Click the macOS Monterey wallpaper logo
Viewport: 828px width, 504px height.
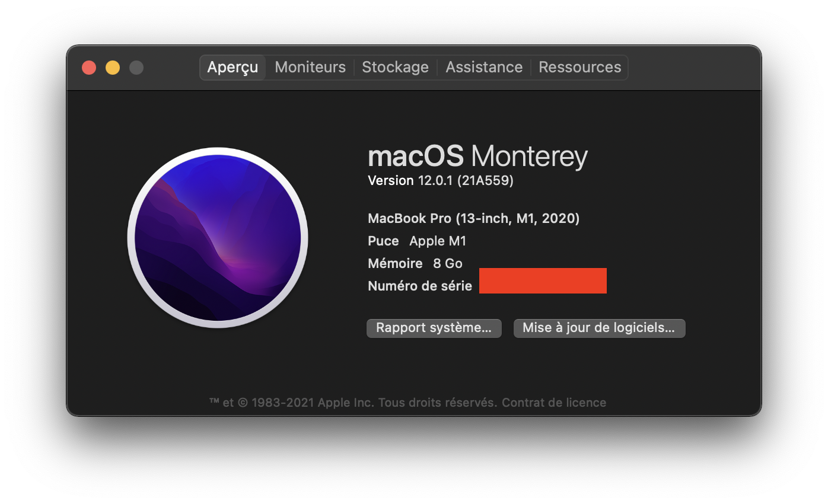tap(218, 237)
